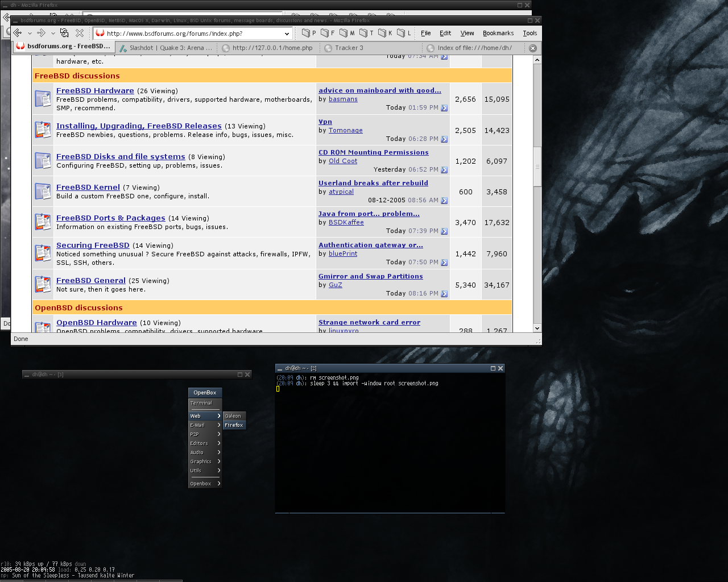Choose Firefox from the Web submenu

point(234,425)
